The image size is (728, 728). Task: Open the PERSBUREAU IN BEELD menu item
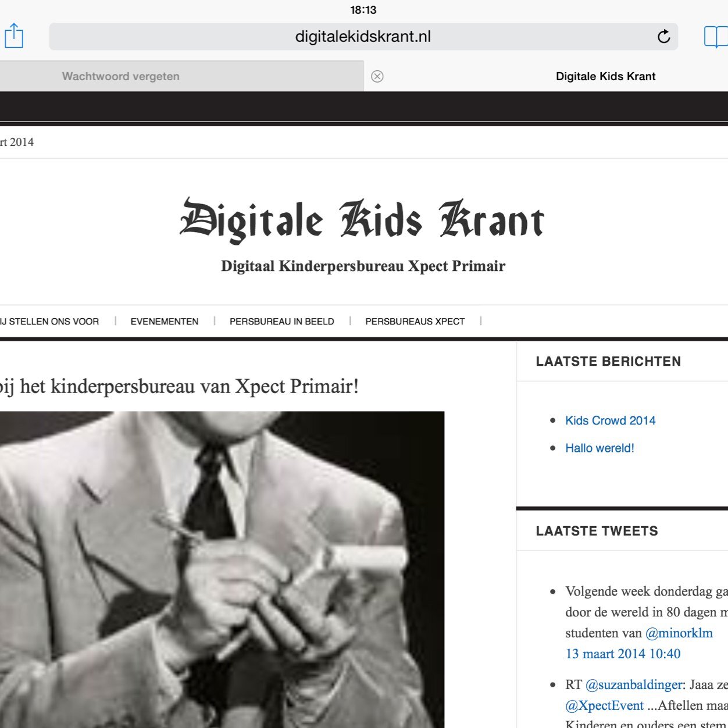(282, 322)
